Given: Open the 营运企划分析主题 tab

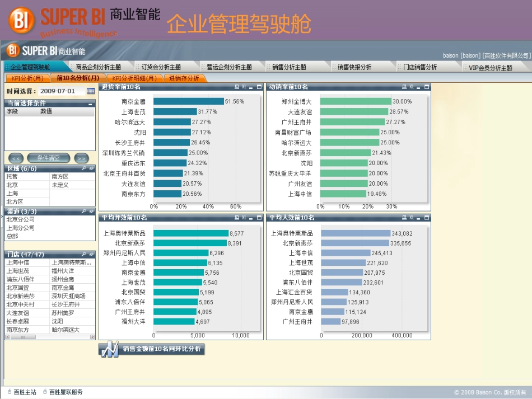Looking at the screenshot, I should tap(230, 67).
